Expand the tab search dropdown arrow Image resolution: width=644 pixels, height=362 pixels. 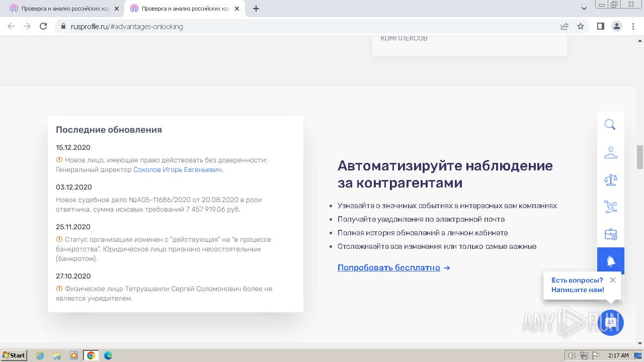pyautogui.click(x=584, y=9)
